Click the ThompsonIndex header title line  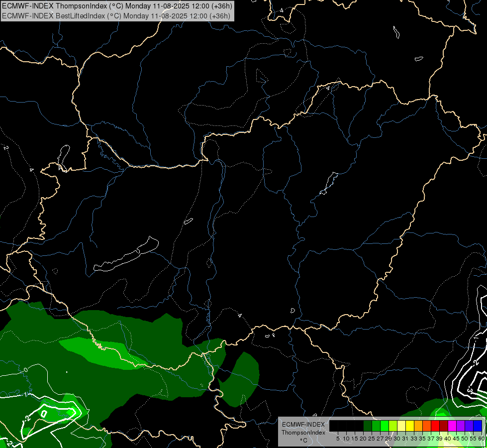(117, 6)
